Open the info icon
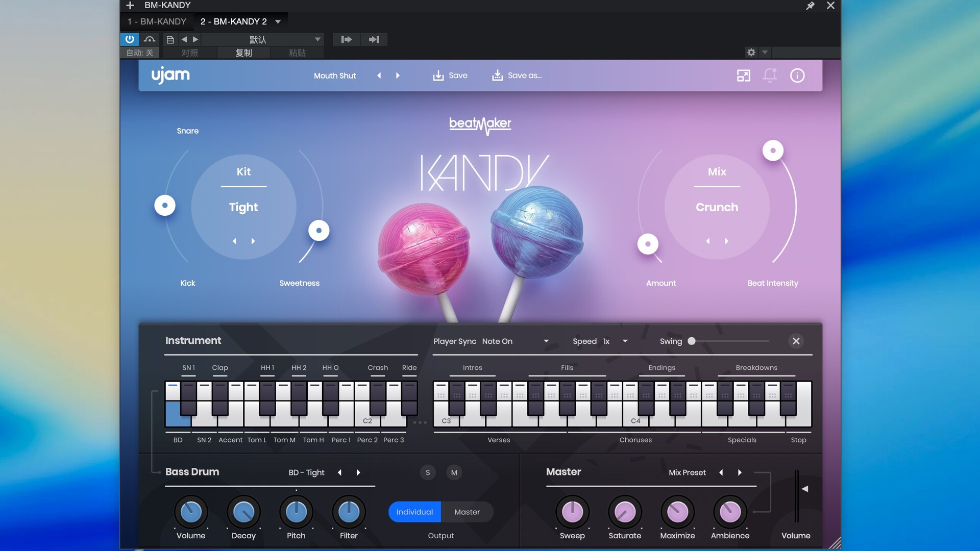 797,76
